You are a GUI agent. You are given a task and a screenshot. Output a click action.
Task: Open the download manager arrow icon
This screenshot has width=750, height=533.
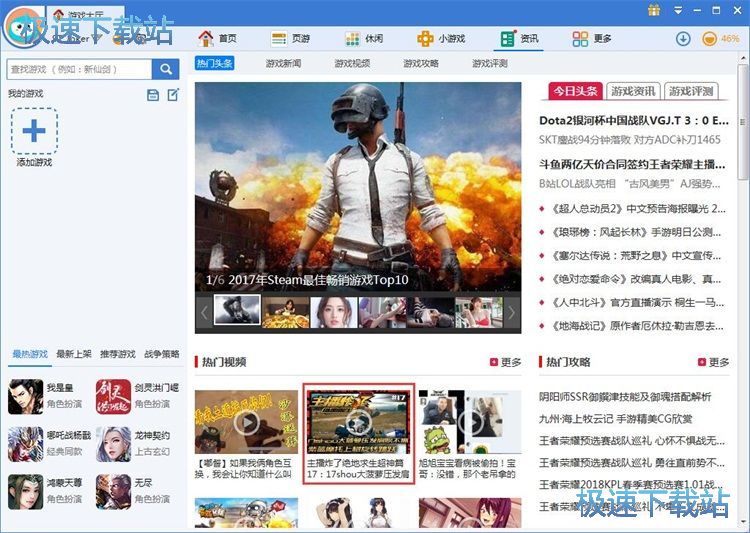[x=683, y=38]
